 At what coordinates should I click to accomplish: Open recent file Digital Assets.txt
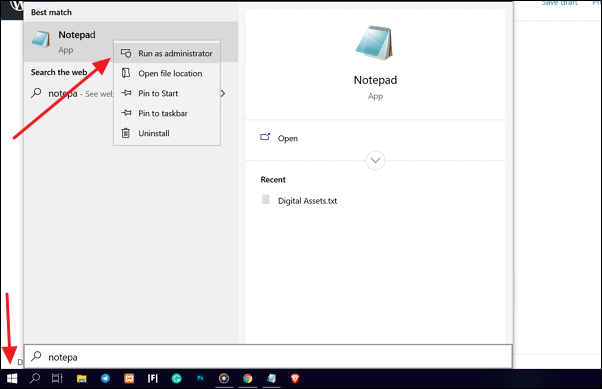coord(308,201)
